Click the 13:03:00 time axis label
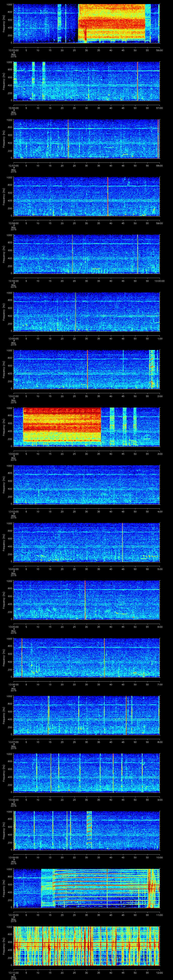Screen dimensions: 173x980 [14, 511]
